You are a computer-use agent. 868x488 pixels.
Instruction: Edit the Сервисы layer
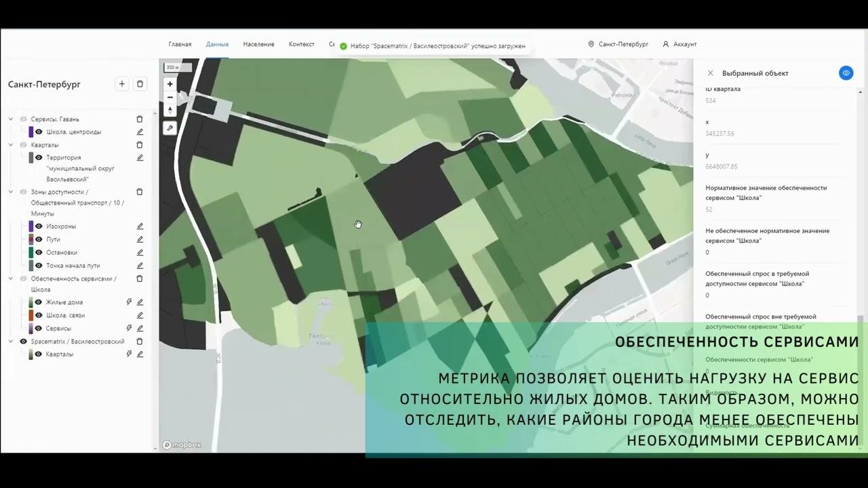click(140, 328)
